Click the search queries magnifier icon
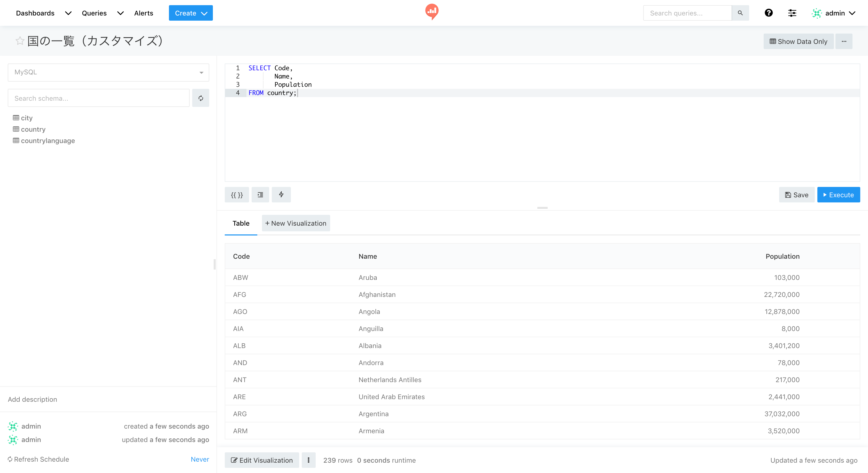This screenshot has width=868, height=473. (x=740, y=13)
